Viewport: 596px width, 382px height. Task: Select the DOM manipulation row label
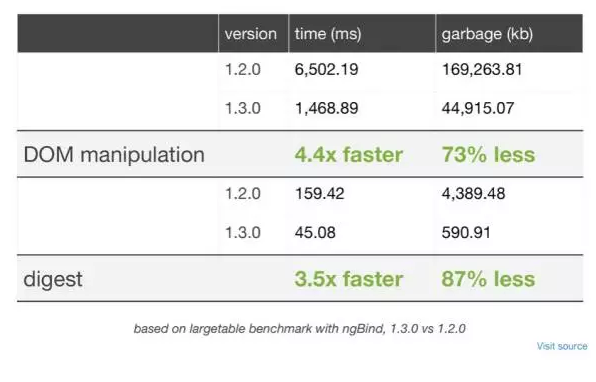[114, 155]
